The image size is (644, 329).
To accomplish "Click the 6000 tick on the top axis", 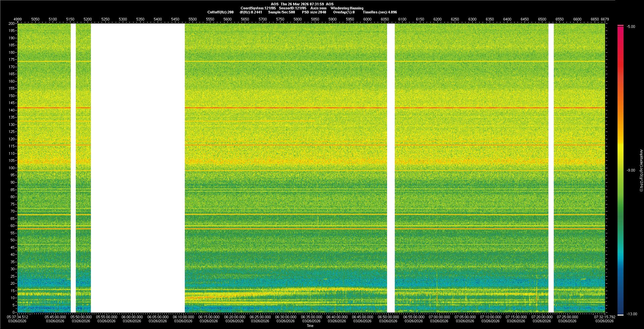I will [367, 19].
